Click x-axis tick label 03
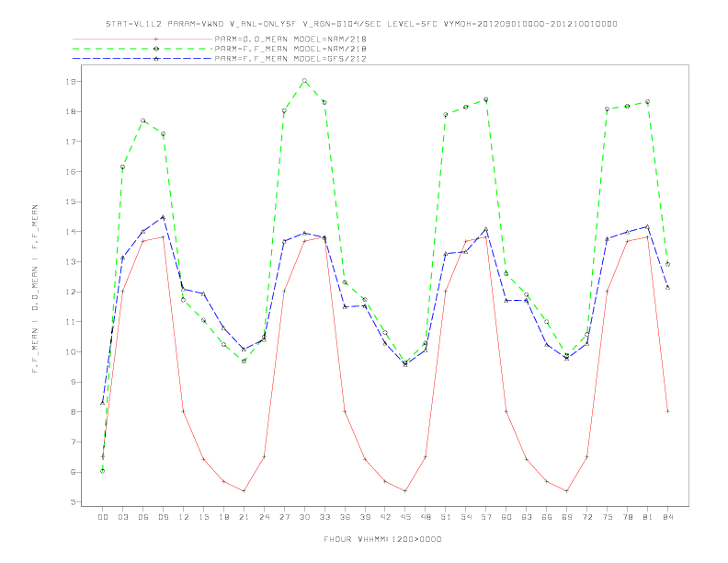728x563 pixels. [x=123, y=517]
